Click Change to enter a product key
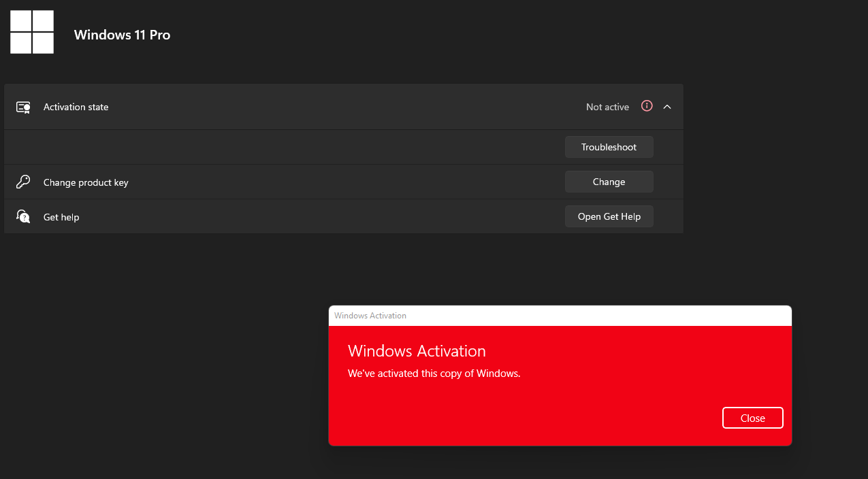Image resolution: width=868 pixels, height=479 pixels. pos(609,182)
